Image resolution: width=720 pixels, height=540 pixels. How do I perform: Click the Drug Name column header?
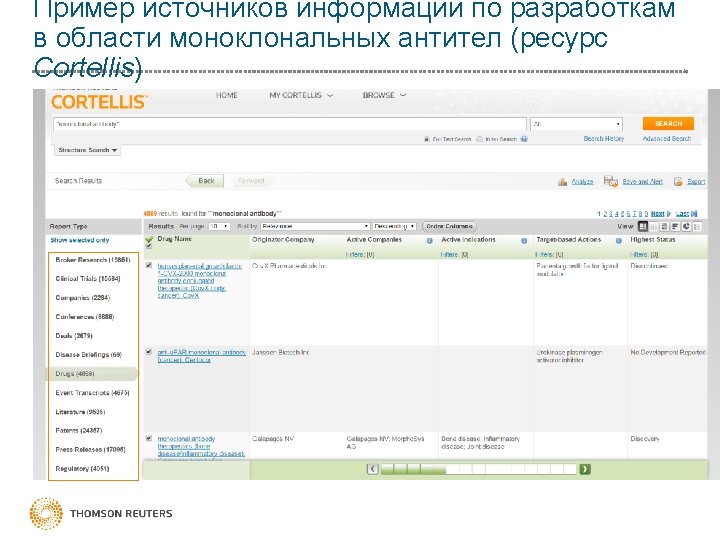tap(174, 239)
